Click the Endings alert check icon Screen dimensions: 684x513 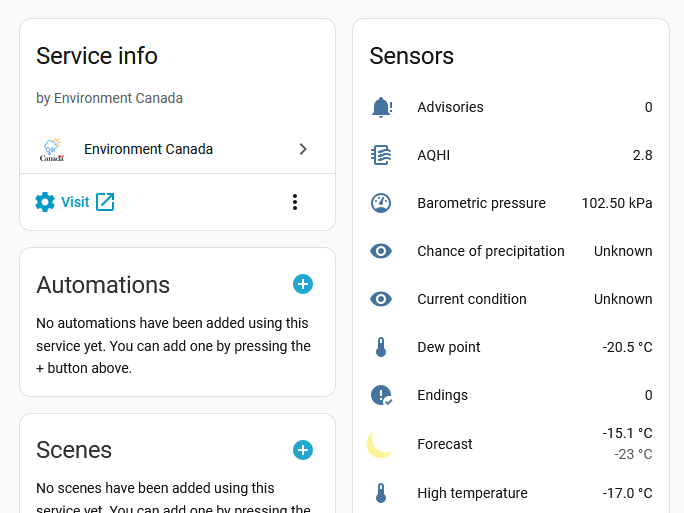pyautogui.click(x=381, y=395)
